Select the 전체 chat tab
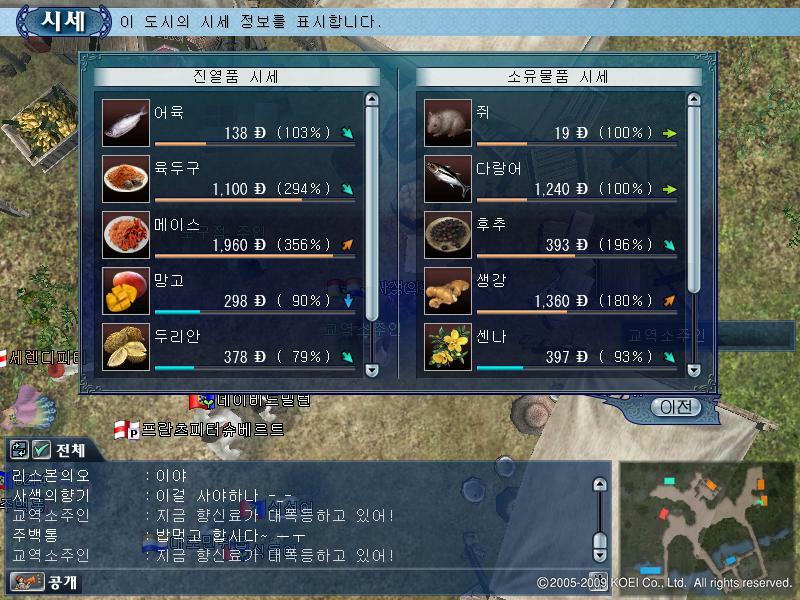Screen dimensions: 800x600 click(x=70, y=450)
